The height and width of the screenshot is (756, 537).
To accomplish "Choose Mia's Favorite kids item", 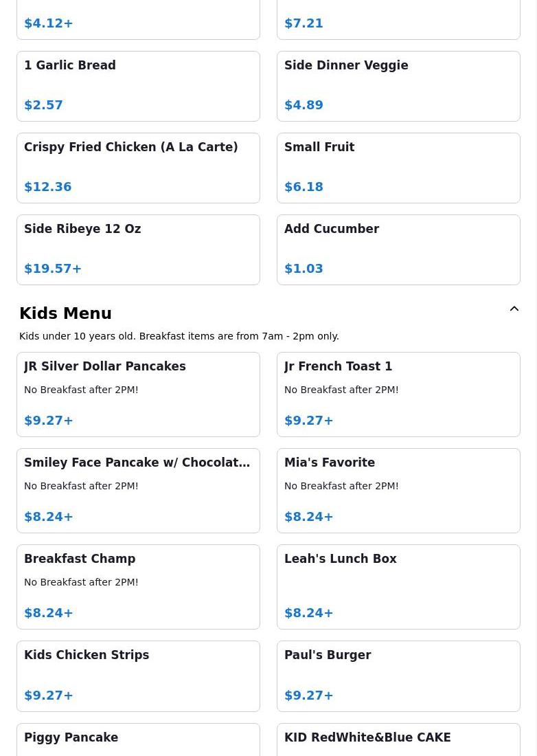I will point(398,491).
